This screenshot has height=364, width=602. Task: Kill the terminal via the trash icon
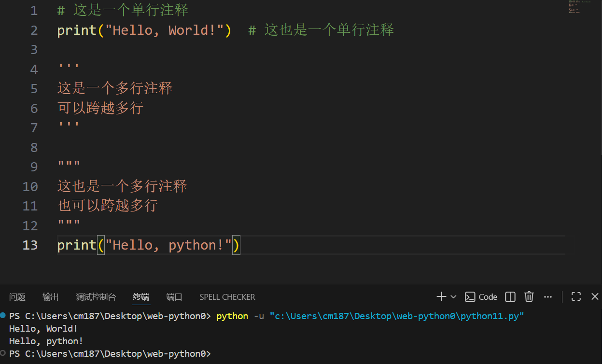pos(529,296)
